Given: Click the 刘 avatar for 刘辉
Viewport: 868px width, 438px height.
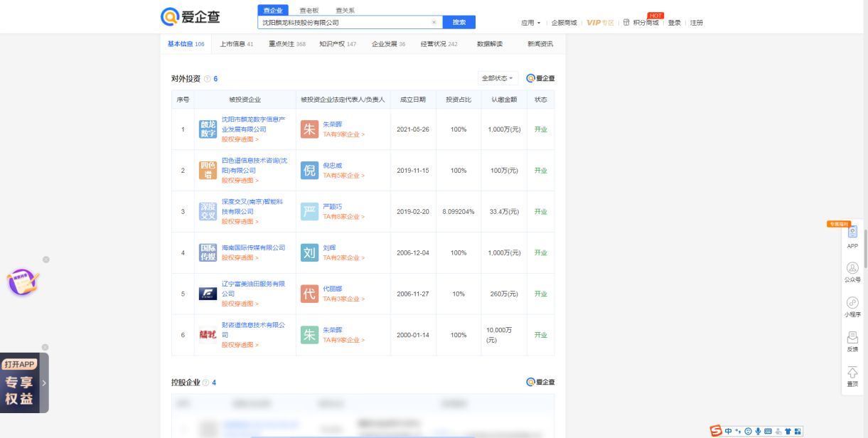Looking at the screenshot, I should [310, 253].
